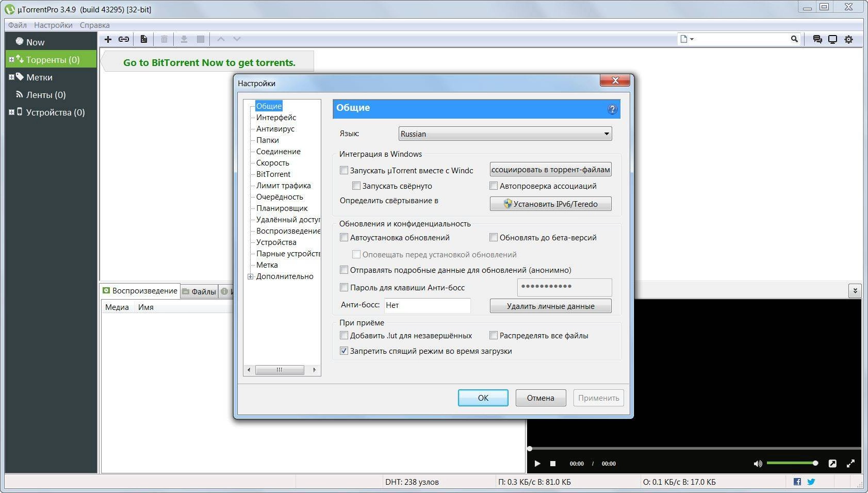This screenshot has width=868, height=493.
Task: Expand the 'Дополнительно' settings tree item
Action: click(250, 276)
